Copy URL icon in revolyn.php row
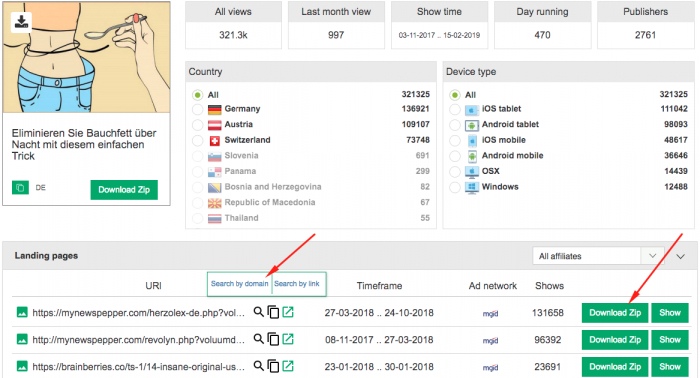700x378 pixels. [x=273, y=340]
